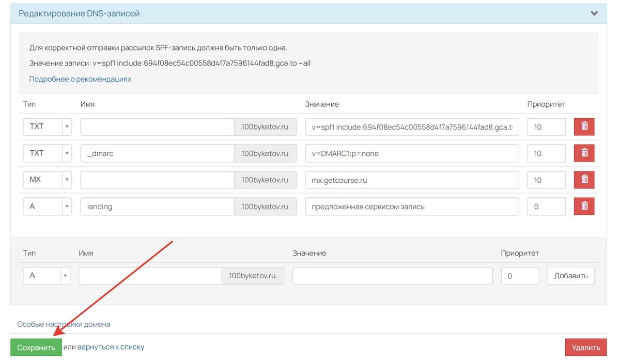Screen dimensions: 620x364
Task: Click the domain suffix in new record form
Action: [253, 276]
